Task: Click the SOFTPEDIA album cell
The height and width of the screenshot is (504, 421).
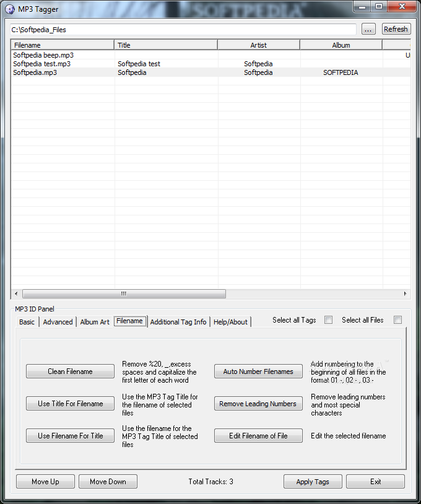Action: 341,72
